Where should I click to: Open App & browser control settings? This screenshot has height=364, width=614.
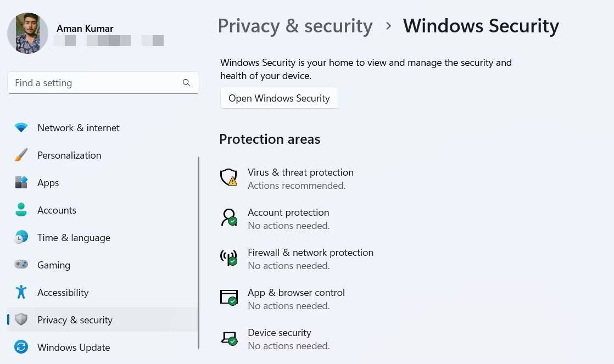point(296,293)
